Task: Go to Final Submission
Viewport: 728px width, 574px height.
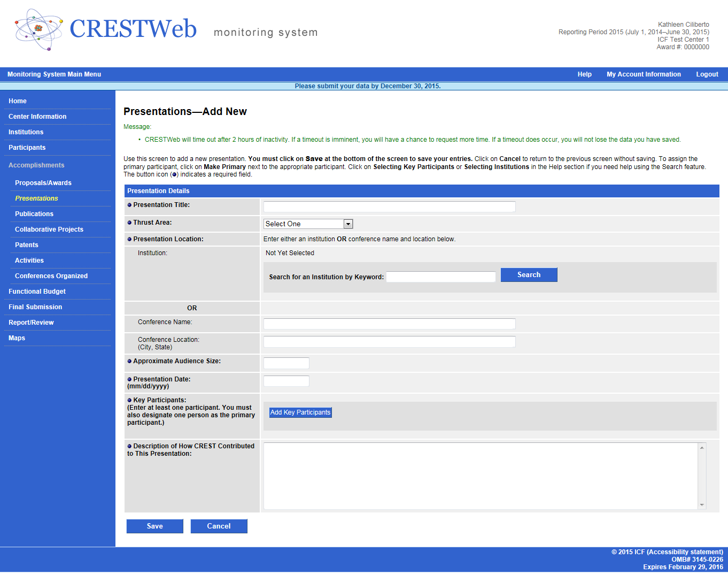Action: (x=35, y=307)
